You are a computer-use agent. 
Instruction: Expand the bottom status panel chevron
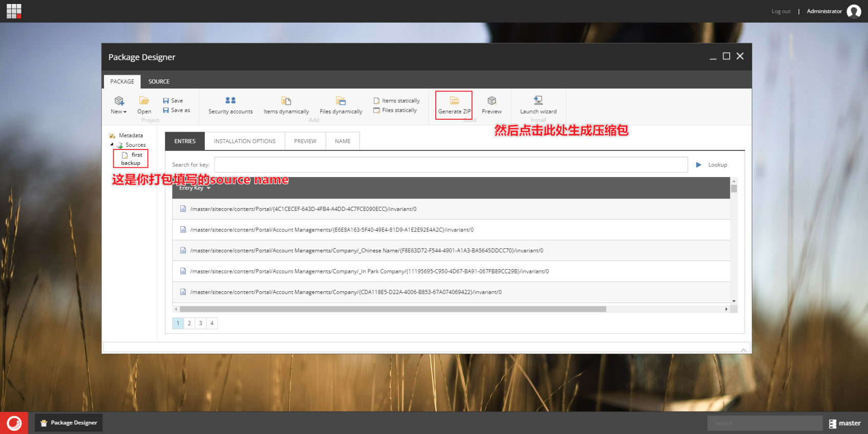pos(743,350)
